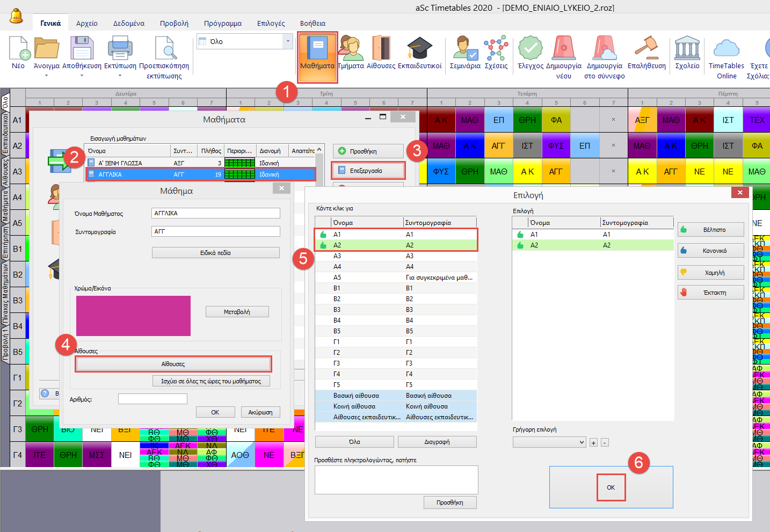Expand the Άνοιγμα dropdown arrow

pos(46,76)
